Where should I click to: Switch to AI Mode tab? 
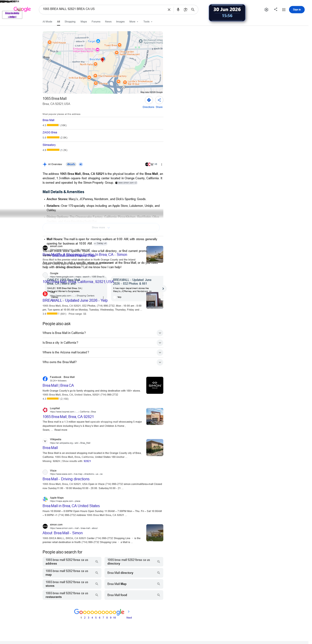pyautogui.click(x=48, y=22)
